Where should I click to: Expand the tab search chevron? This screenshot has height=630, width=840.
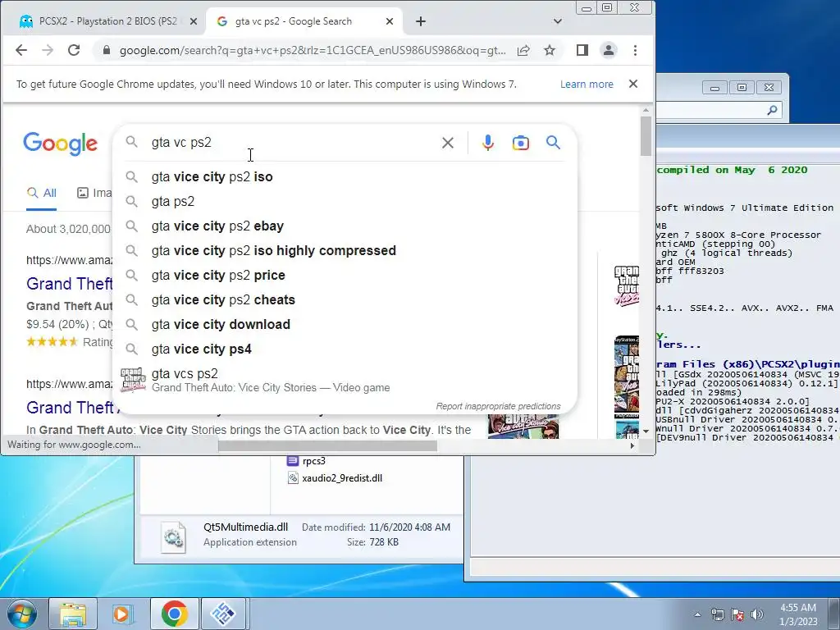558,21
